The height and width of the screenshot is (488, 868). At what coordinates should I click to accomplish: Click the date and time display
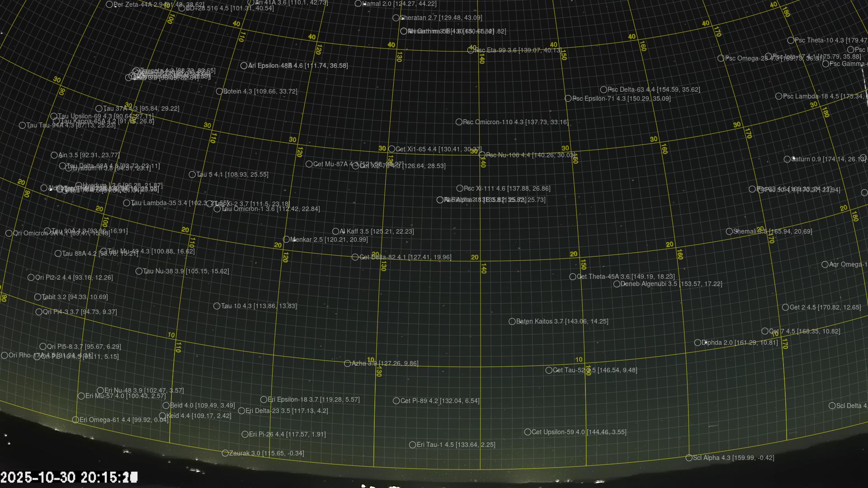pyautogui.click(x=69, y=477)
